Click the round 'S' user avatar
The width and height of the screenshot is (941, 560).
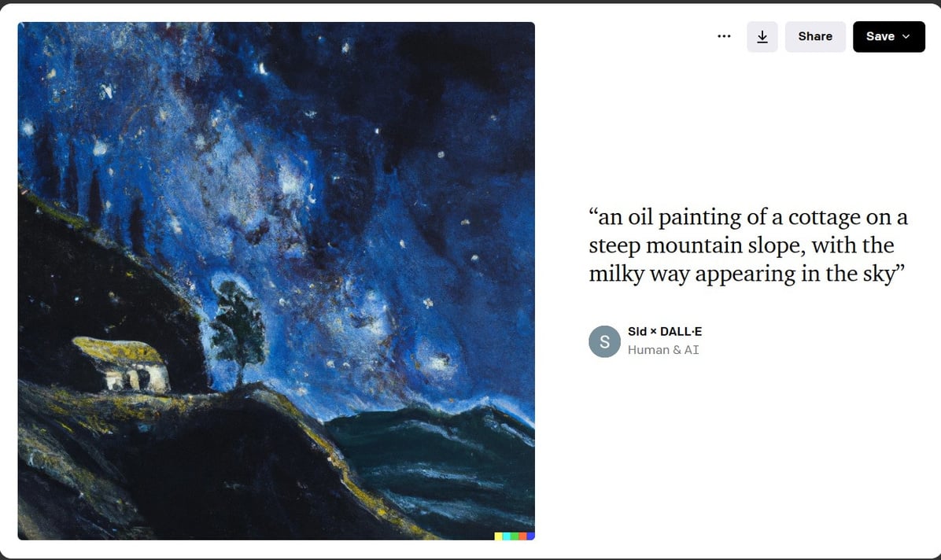click(604, 341)
